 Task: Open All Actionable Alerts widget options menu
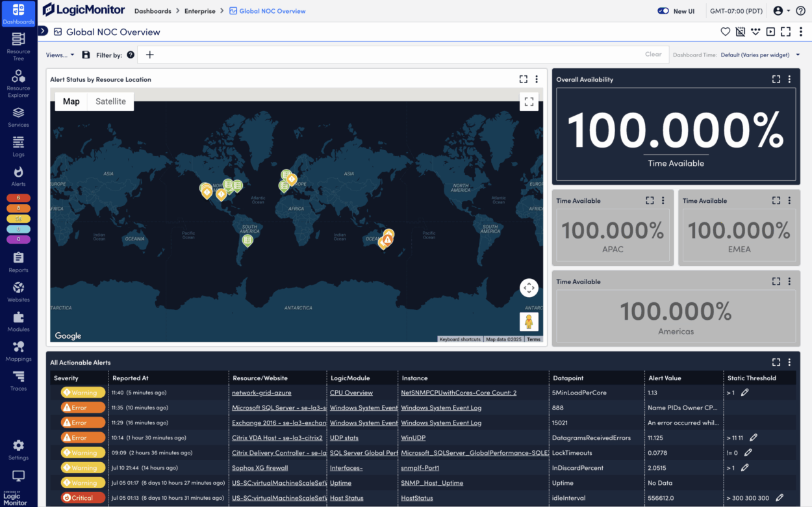[x=789, y=363]
